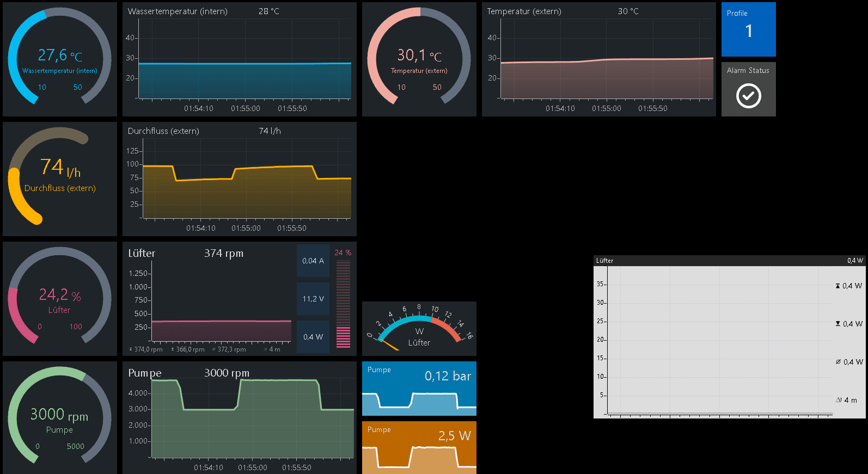The height and width of the screenshot is (474, 868).
Task: Open the orange Pumpe 2,5 W tile
Action: pos(419,447)
